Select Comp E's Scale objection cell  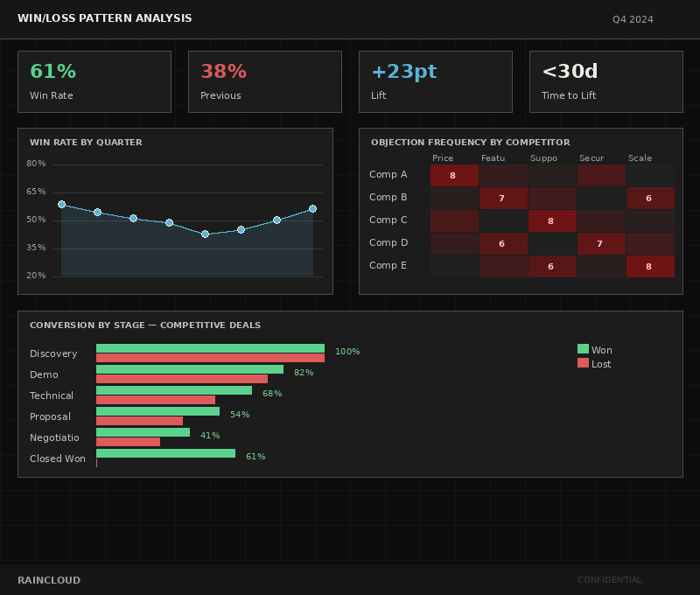click(650, 266)
